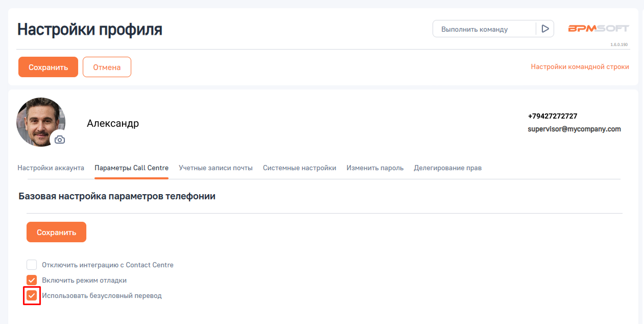Open 'Учетные записи почты' tab
Screen dimensions: 644x324
[216, 168]
